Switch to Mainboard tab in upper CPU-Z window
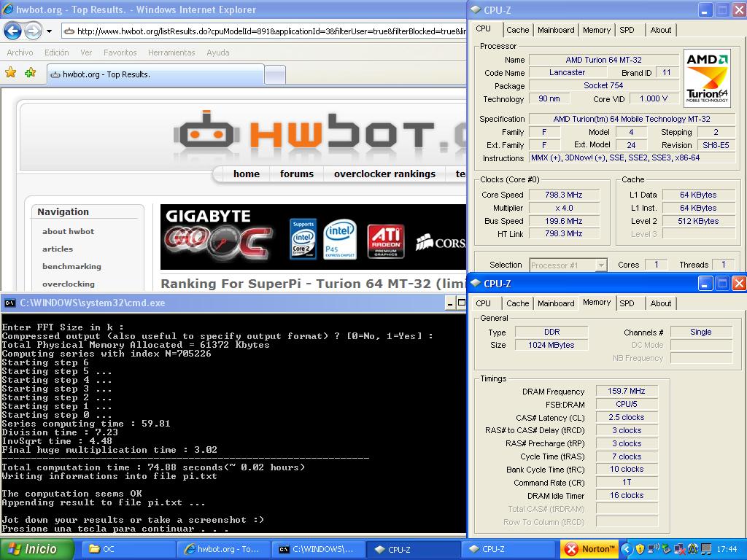Viewport: 747px width, 560px height. click(x=556, y=30)
